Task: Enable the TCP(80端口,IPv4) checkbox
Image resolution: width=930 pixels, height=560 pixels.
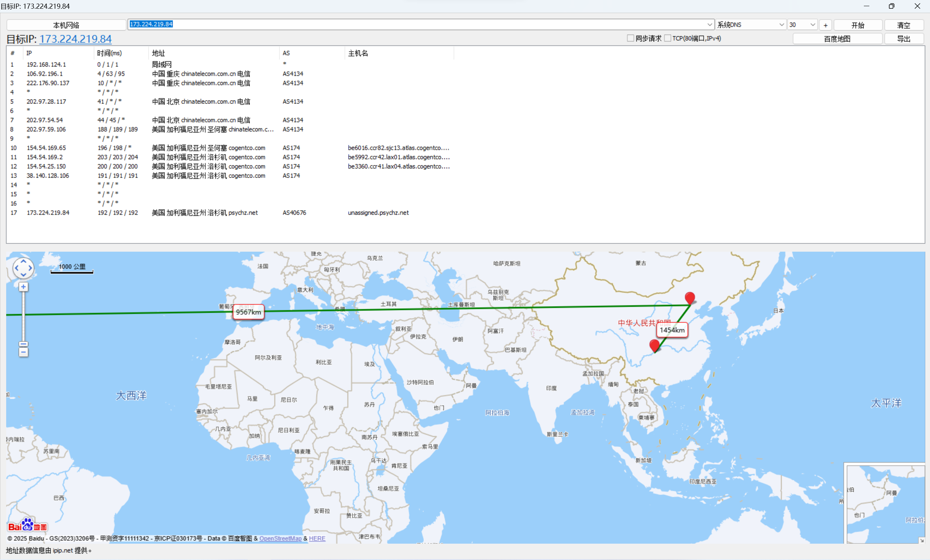Action: point(667,38)
